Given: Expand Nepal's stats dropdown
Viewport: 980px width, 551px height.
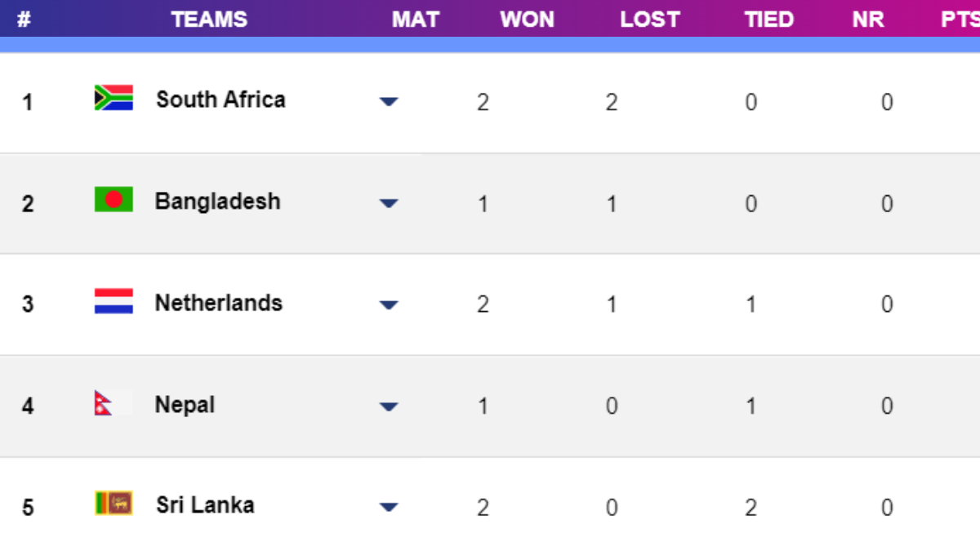Looking at the screenshot, I should 390,407.
